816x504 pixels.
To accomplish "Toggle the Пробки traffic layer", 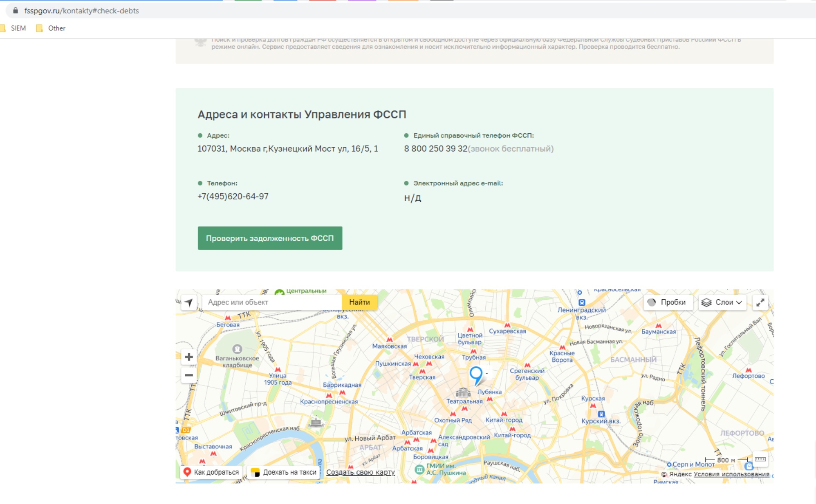I will (x=667, y=302).
